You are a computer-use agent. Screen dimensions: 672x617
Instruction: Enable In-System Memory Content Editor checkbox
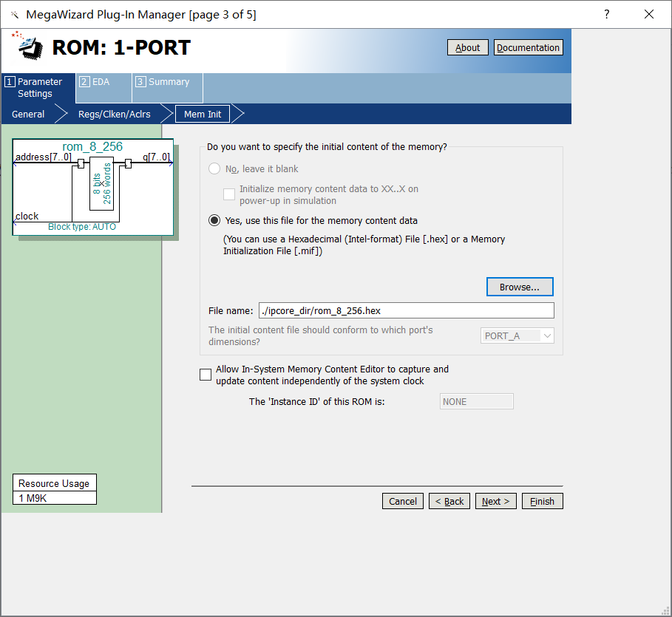coord(206,375)
